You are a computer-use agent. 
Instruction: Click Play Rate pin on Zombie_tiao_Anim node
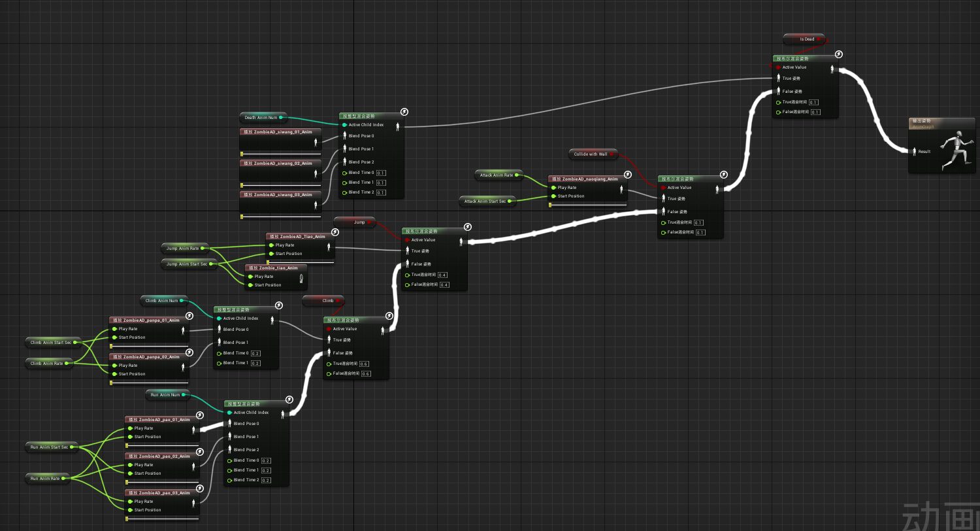point(250,277)
